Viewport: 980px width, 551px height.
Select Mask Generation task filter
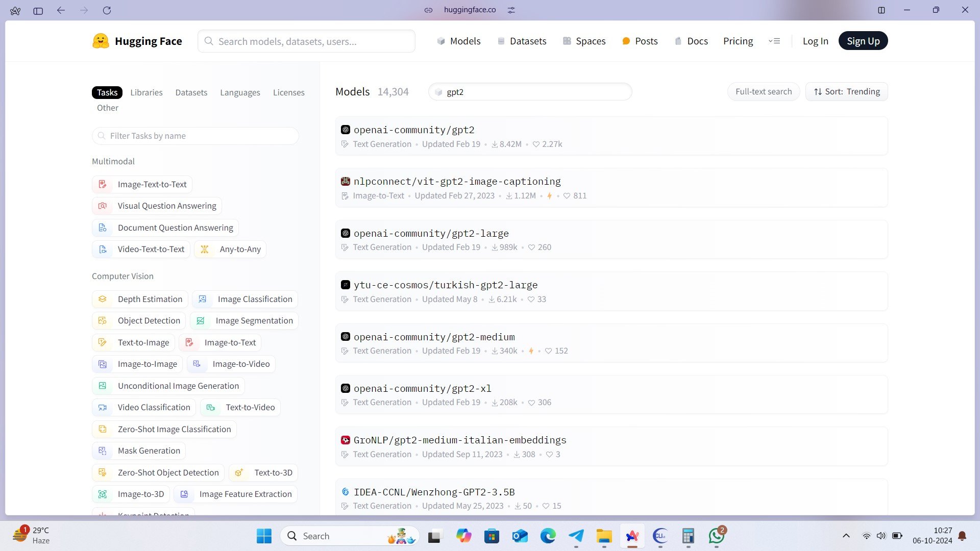[139, 450]
